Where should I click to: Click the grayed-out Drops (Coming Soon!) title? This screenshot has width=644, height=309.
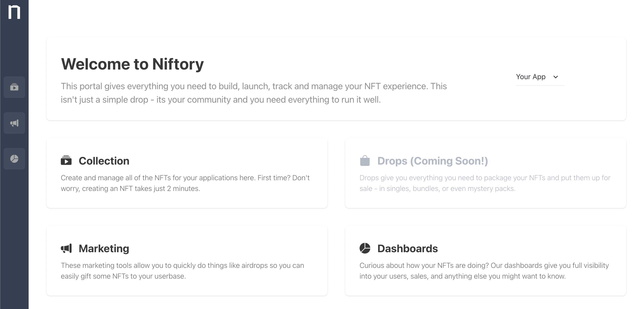click(433, 161)
